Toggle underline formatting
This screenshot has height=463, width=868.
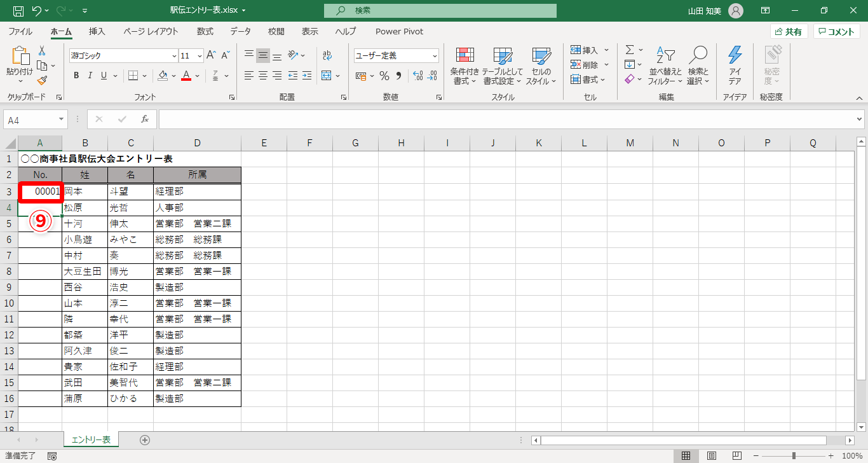[x=104, y=76]
